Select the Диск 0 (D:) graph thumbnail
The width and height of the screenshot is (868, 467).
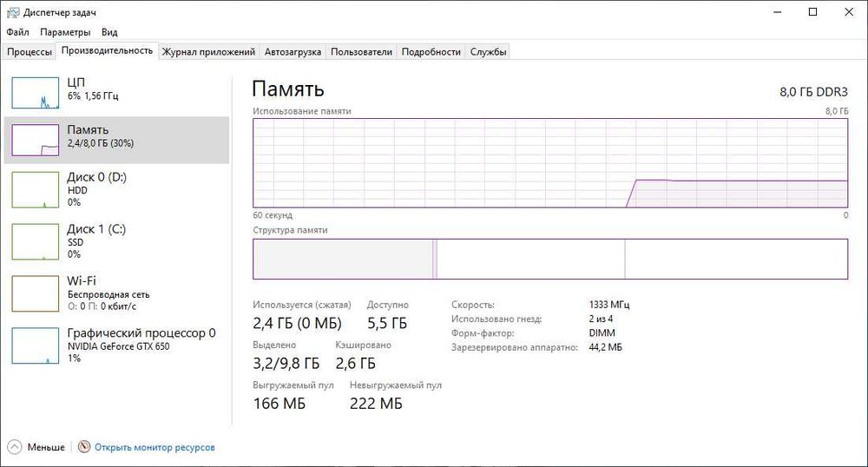point(36,190)
